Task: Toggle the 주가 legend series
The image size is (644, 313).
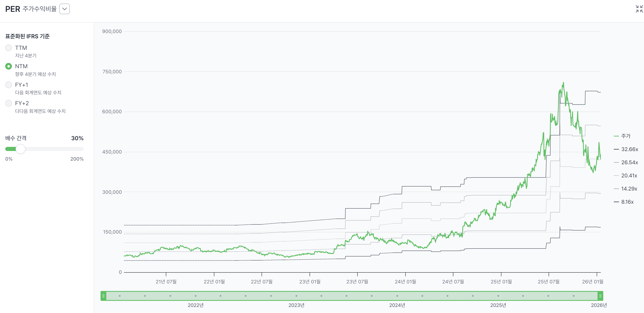Action: tap(622, 136)
